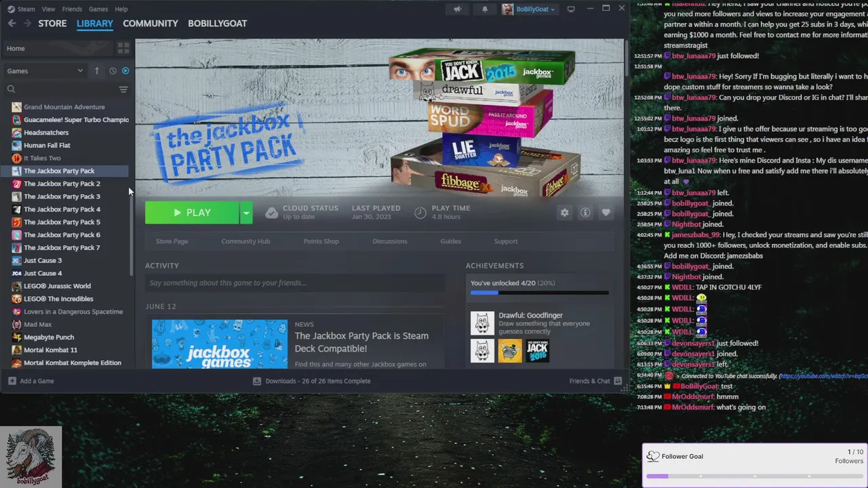The height and width of the screenshot is (488, 868).
Task: Click the bobillygoat goat logo
Action: click(31, 456)
